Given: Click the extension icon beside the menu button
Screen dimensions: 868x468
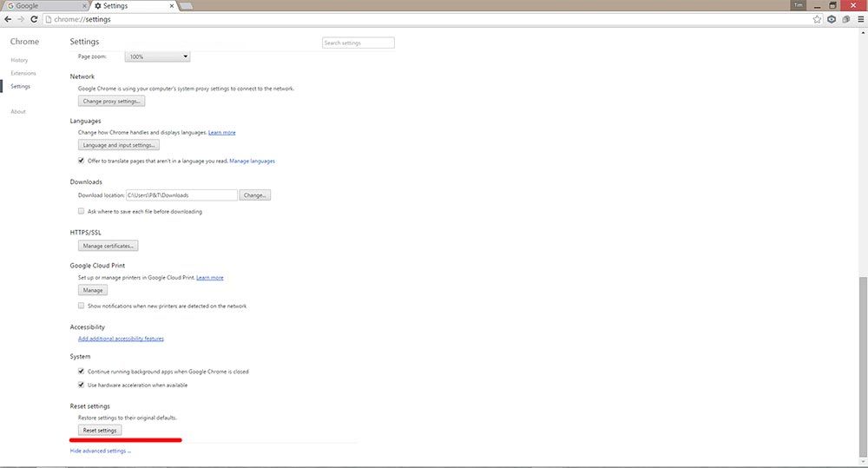Looking at the screenshot, I should [845, 19].
